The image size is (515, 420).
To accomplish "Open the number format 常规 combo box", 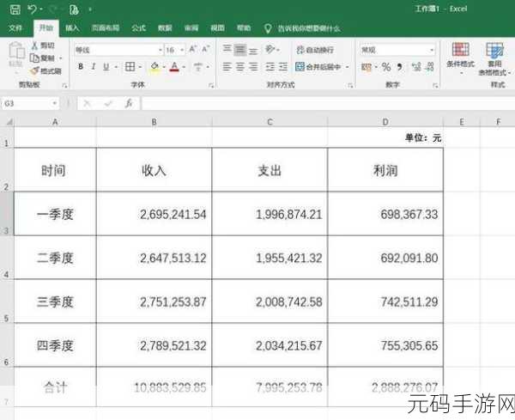I will tap(397, 50).
